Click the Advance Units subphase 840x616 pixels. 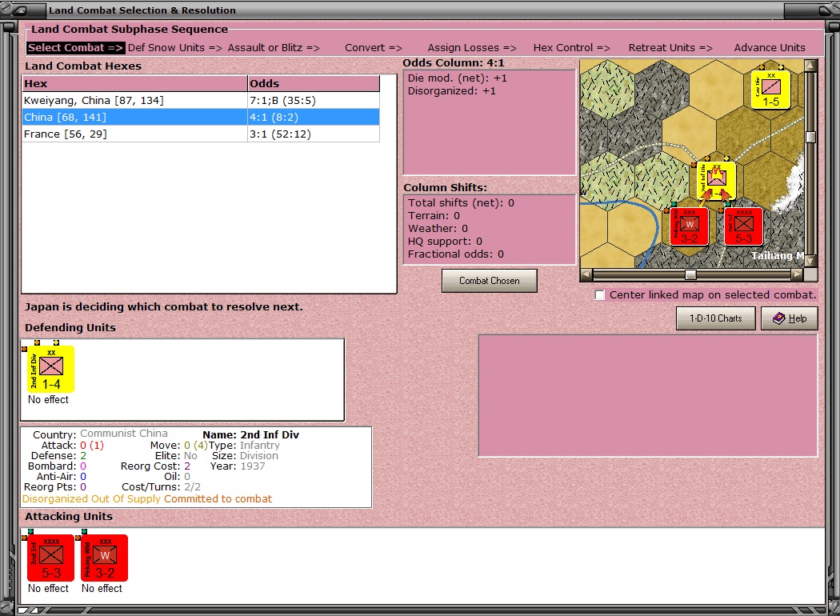[770, 48]
